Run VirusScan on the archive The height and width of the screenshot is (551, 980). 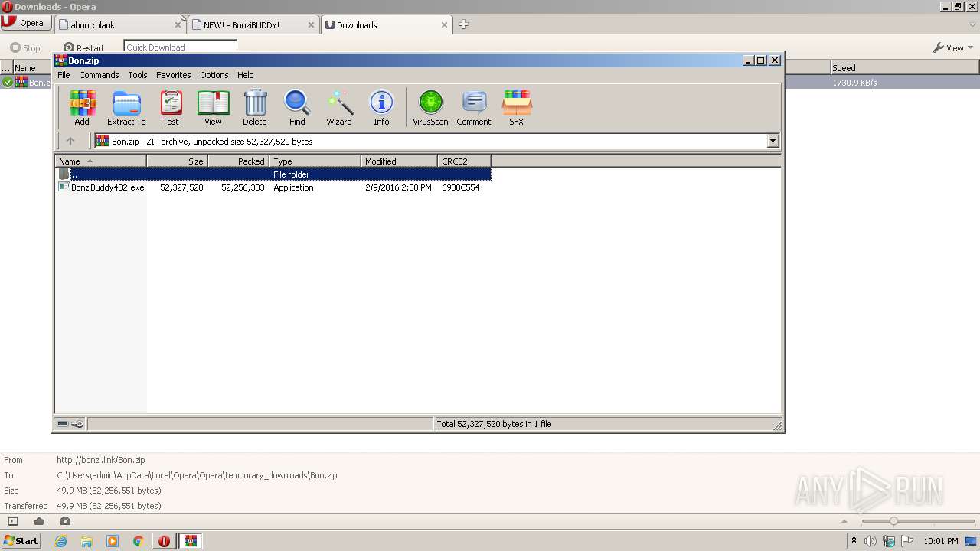click(430, 108)
